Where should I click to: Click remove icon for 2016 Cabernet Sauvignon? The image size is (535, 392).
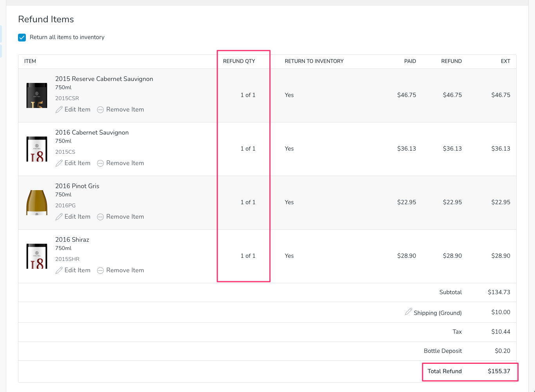tap(100, 163)
